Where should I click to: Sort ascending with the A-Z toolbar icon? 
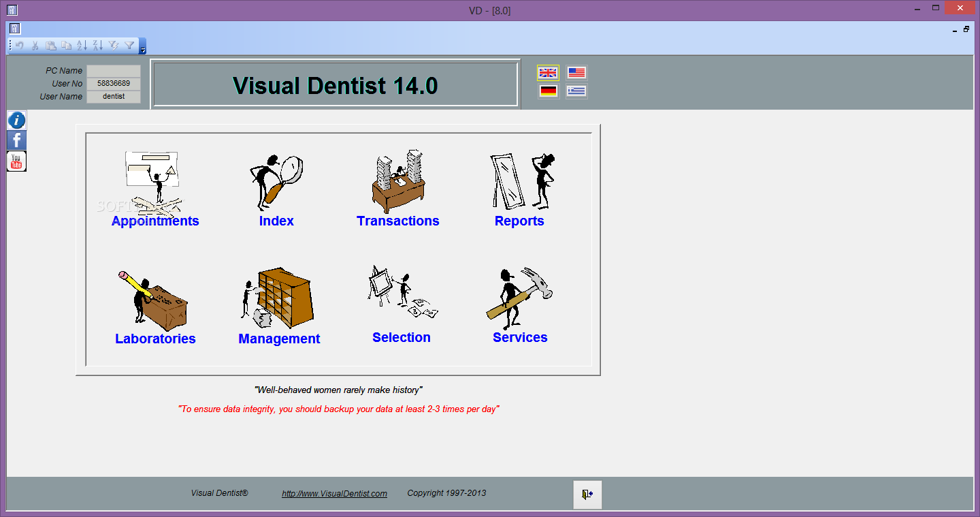pyautogui.click(x=82, y=46)
